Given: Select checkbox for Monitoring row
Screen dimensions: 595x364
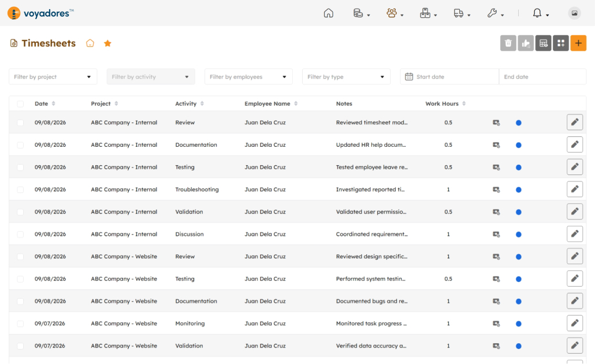Looking at the screenshot, I should pyautogui.click(x=20, y=324).
